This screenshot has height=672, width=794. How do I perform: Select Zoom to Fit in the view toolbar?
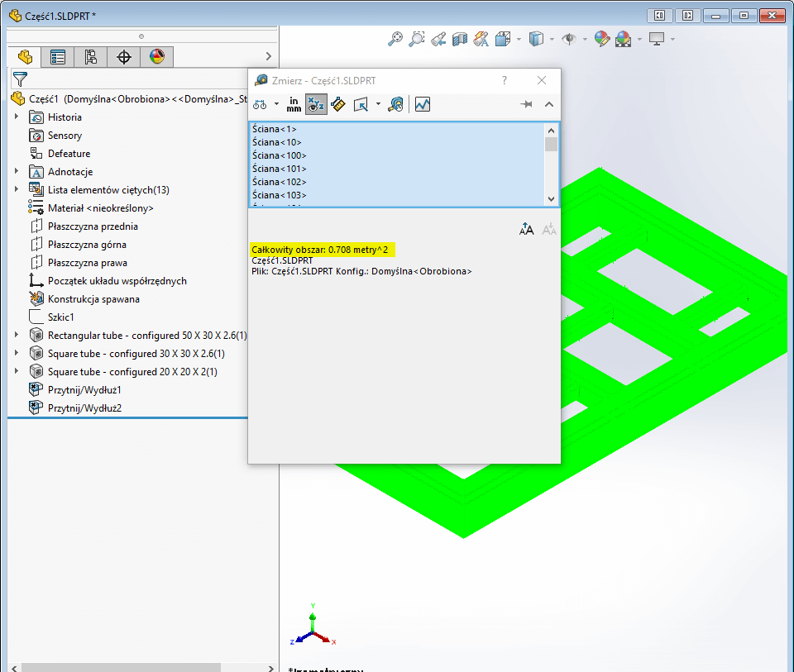[x=395, y=39]
